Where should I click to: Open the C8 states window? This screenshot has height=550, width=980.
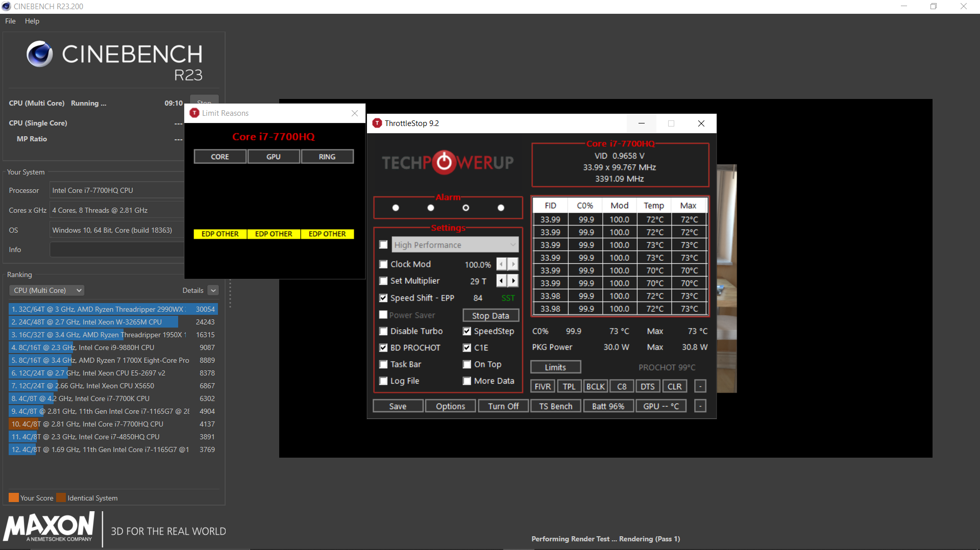[622, 386]
